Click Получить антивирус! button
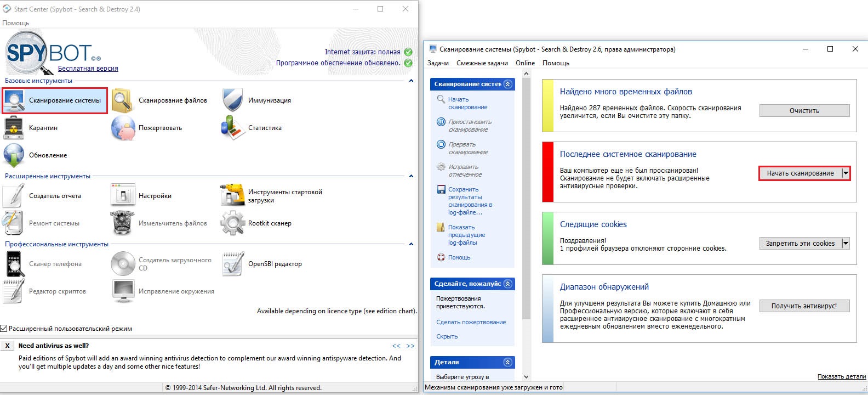 click(x=804, y=306)
